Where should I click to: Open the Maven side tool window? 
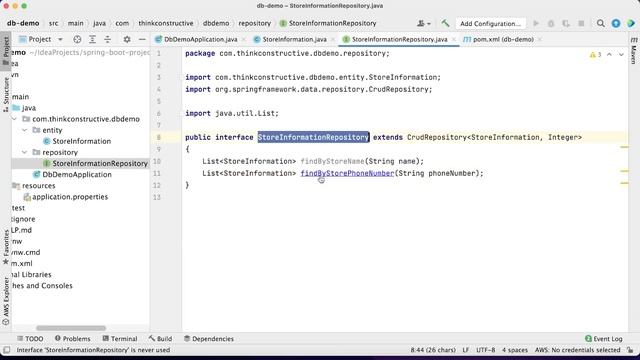pyautogui.click(x=634, y=50)
